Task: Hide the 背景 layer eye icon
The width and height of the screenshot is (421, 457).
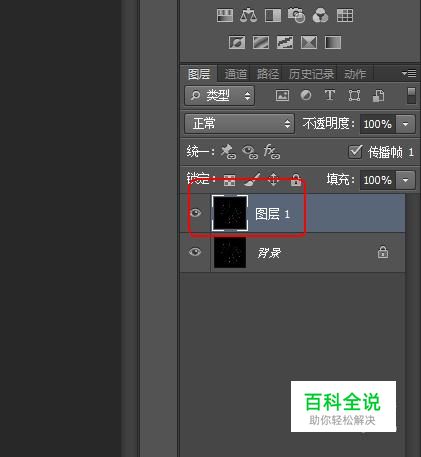Action: click(195, 252)
